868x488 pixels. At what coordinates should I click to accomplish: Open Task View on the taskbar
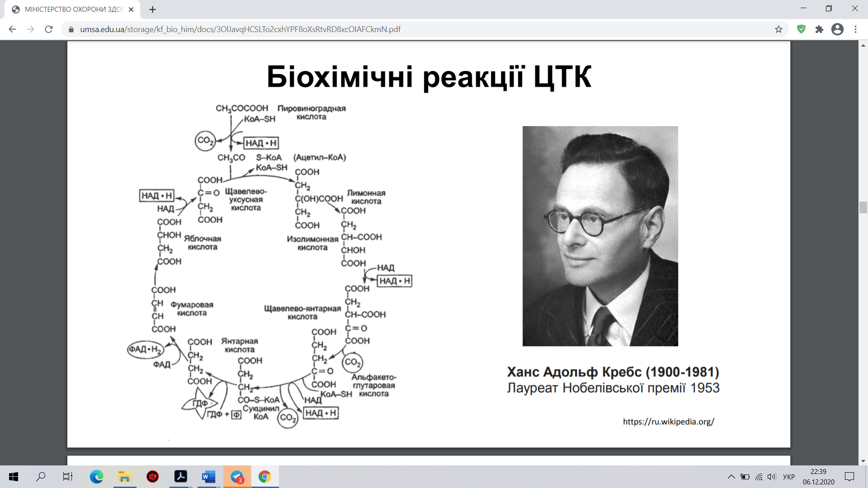(68, 477)
